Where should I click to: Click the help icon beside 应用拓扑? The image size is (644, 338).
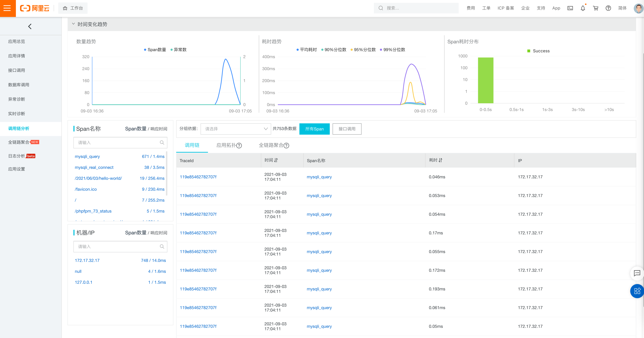point(239,146)
